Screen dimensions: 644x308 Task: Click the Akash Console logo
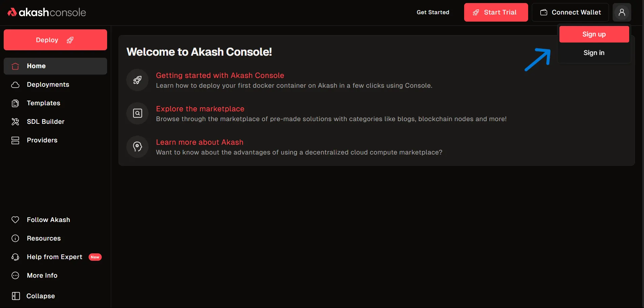point(47,12)
